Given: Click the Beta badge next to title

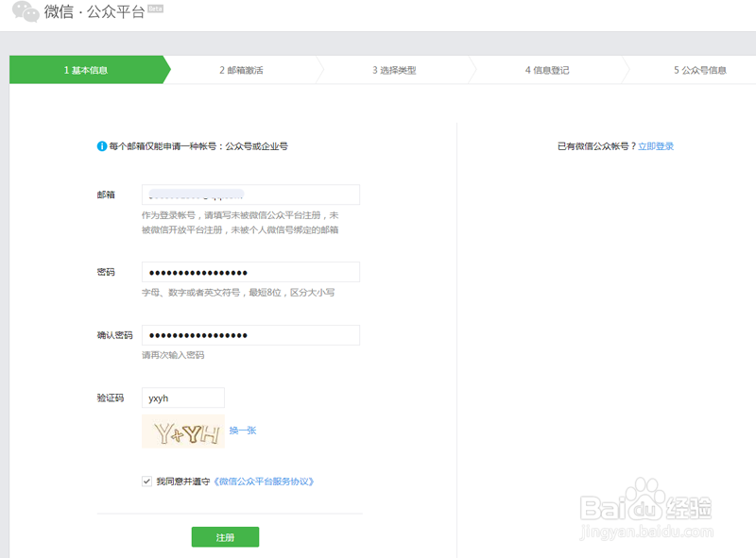Looking at the screenshot, I should click(x=156, y=8).
